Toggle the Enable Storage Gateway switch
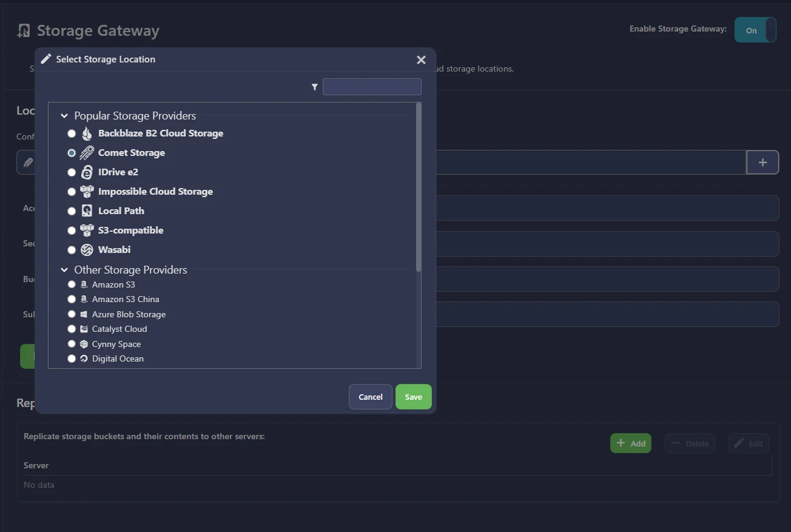 tap(755, 30)
